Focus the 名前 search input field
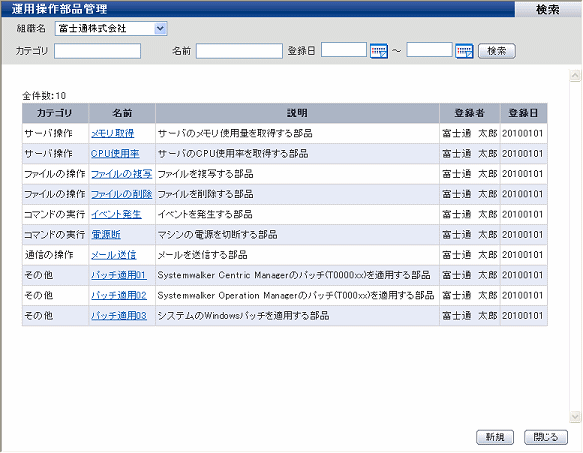Viewport: 583px width, 453px height. point(239,51)
